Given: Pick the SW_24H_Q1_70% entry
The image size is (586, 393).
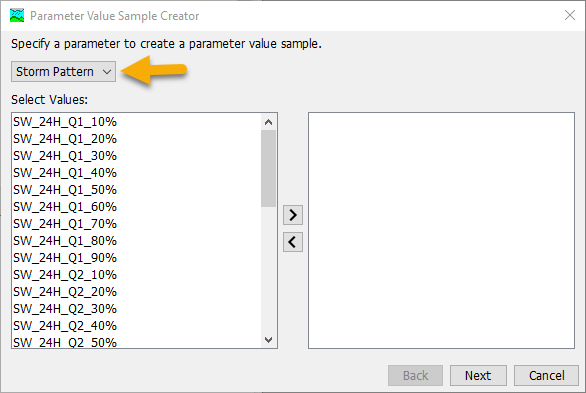Looking at the screenshot, I should click(x=137, y=224).
